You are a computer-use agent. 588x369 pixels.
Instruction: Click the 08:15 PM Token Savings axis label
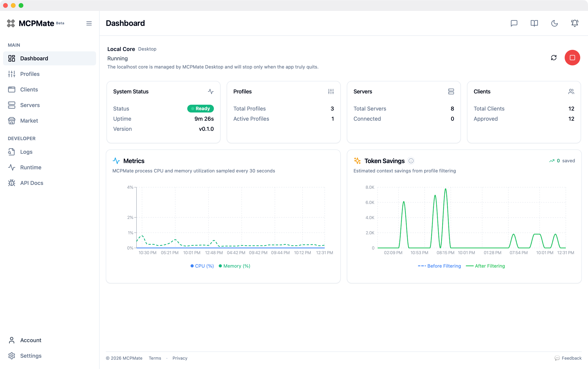pos(445,253)
